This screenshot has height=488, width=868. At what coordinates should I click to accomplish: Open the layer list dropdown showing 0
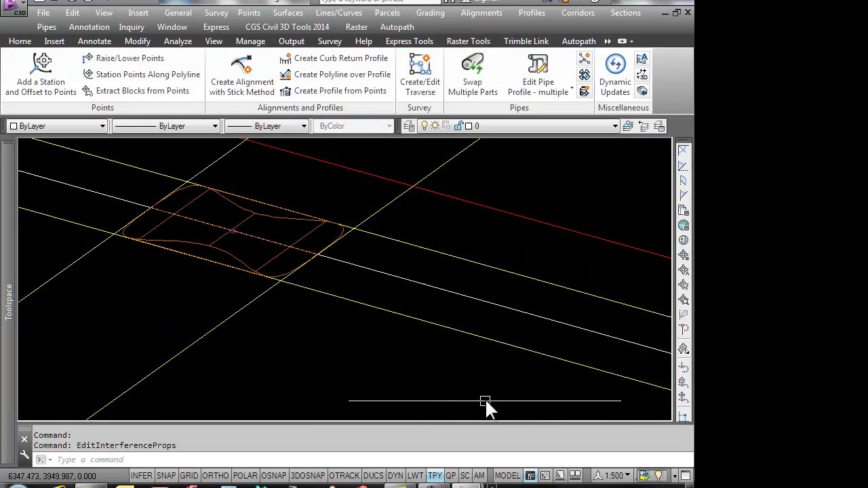(x=614, y=126)
